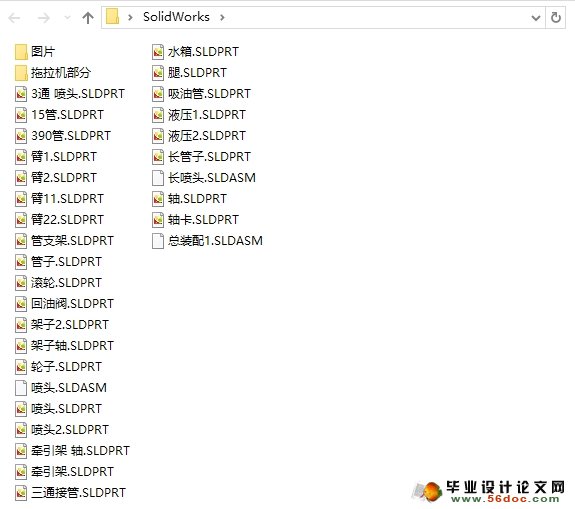Click the folder icon in address bar
Screen dimensions: 575x509
tap(113, 17)
